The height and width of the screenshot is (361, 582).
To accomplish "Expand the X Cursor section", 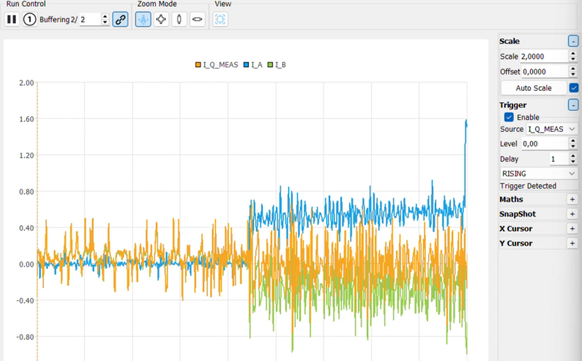I will pyautogui.click(x=572, y=229).
